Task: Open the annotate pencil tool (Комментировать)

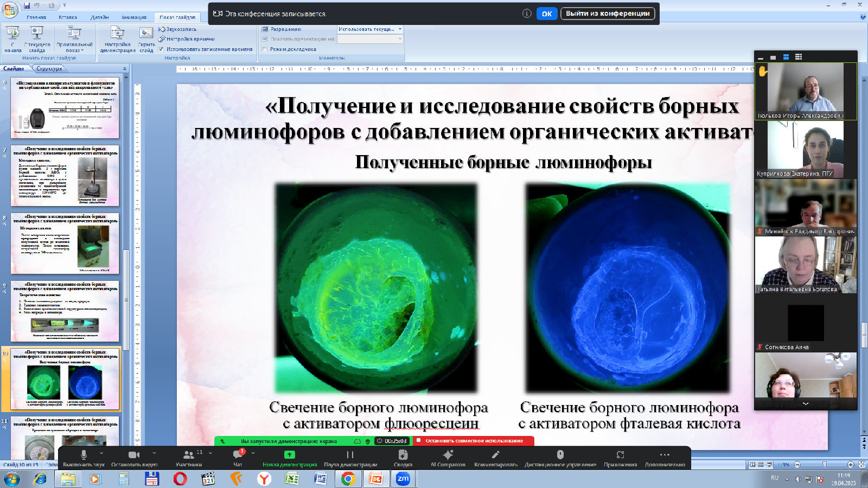Action: [x=495, y=455]
